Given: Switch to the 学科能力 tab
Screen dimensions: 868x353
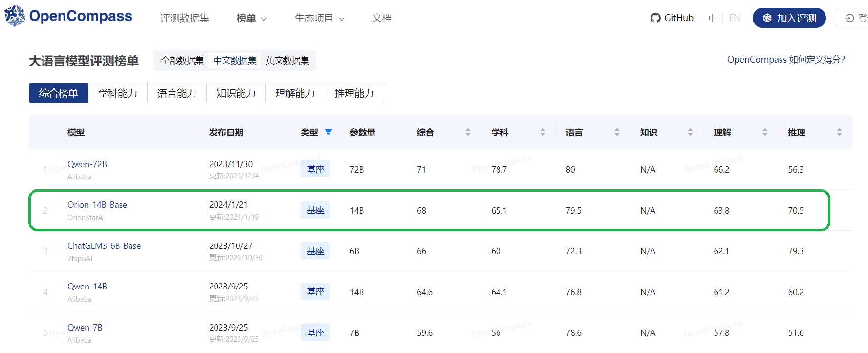Looking at the screenshot, I should 118,93.
